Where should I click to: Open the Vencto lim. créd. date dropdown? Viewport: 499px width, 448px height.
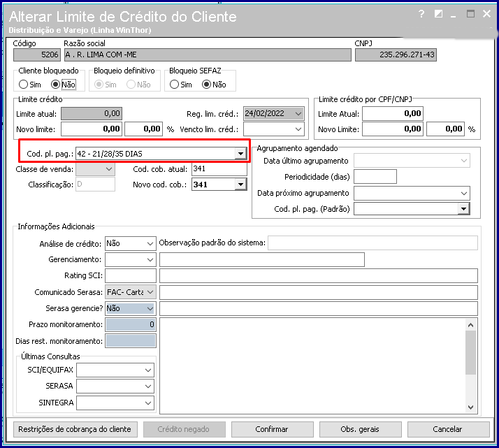(298, 129)
